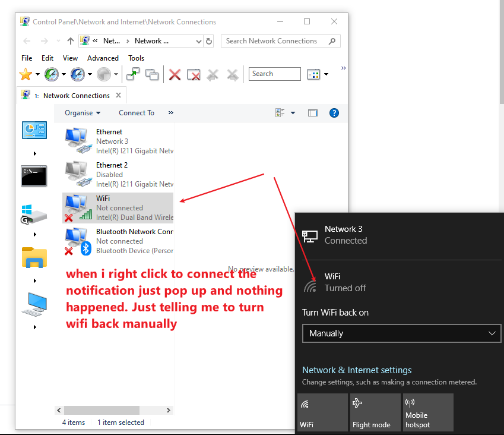Click the second navigate-forward globe icon
The image size is (504, 435).
78,74
